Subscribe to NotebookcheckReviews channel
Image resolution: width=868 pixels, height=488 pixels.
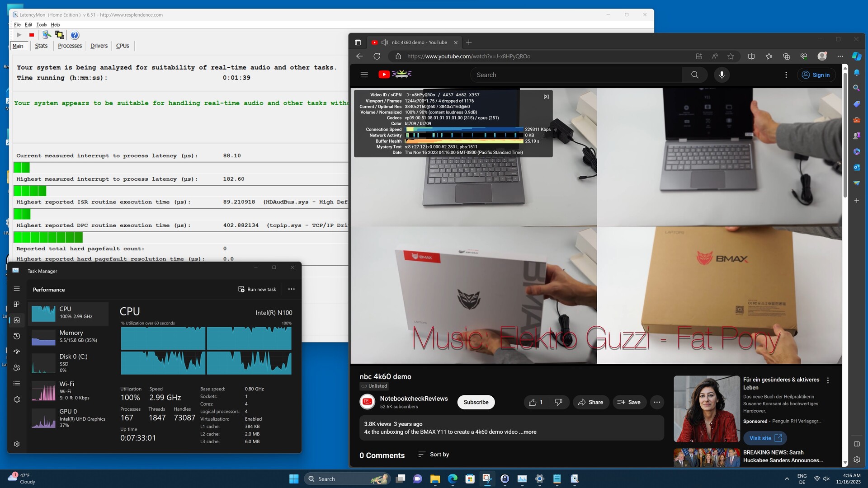[476, 402]
